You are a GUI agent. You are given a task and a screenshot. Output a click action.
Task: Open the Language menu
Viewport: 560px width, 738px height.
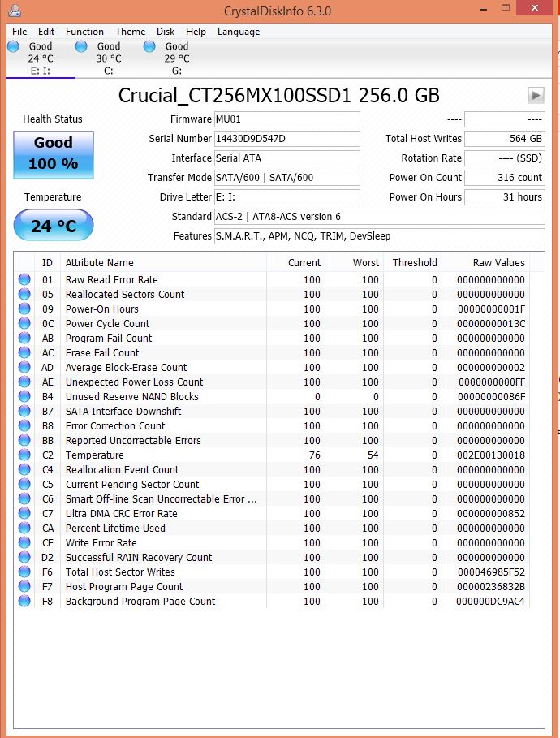coord(239,32)
